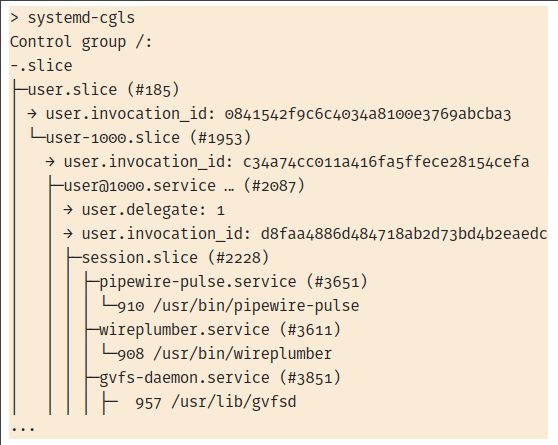Click the arrow before invocation_id c34a74cc
This screenshot has width=558, height=445.
pos(50,162)
